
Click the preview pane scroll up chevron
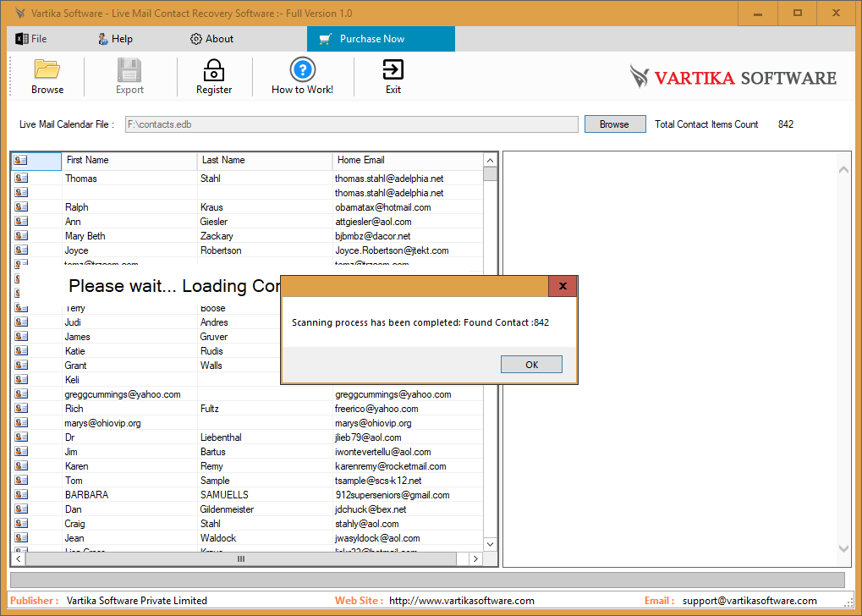coord(843,170)
